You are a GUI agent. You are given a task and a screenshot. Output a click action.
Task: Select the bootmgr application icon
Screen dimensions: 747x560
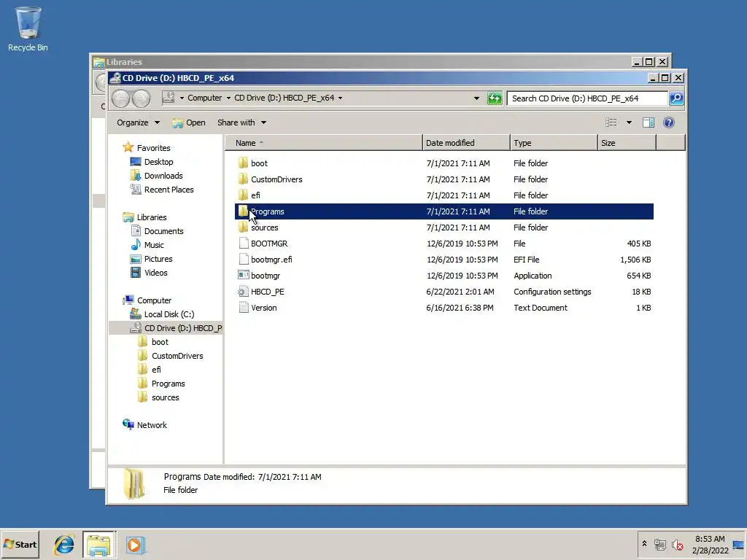pyautogui.click(x=244, y=275)
